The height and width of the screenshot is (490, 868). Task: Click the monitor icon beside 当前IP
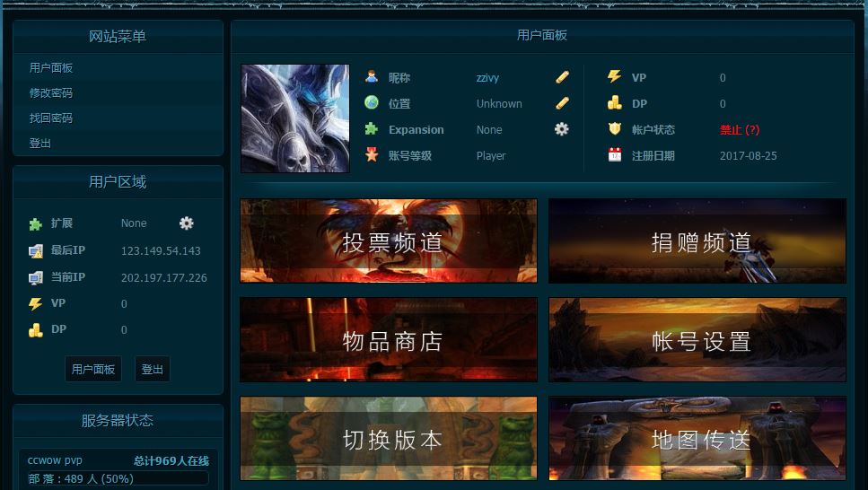pyautogui.click(x=35, y=277)
